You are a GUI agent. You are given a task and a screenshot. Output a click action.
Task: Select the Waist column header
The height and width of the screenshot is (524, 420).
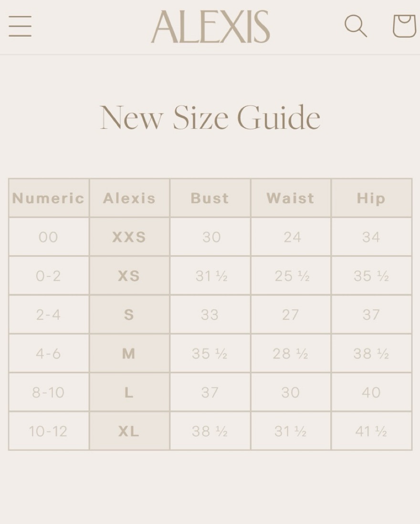pyautogui.click(x=291, y=198)
